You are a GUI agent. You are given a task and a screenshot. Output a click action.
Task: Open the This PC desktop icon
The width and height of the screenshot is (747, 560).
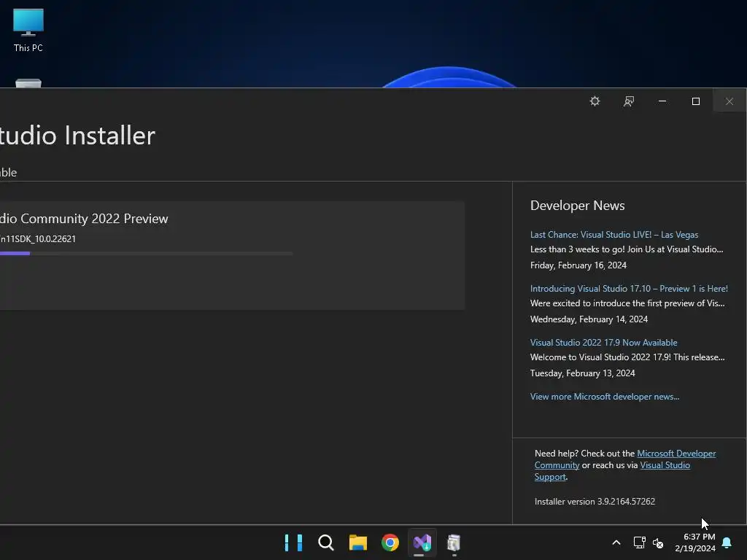pos(28,30)
